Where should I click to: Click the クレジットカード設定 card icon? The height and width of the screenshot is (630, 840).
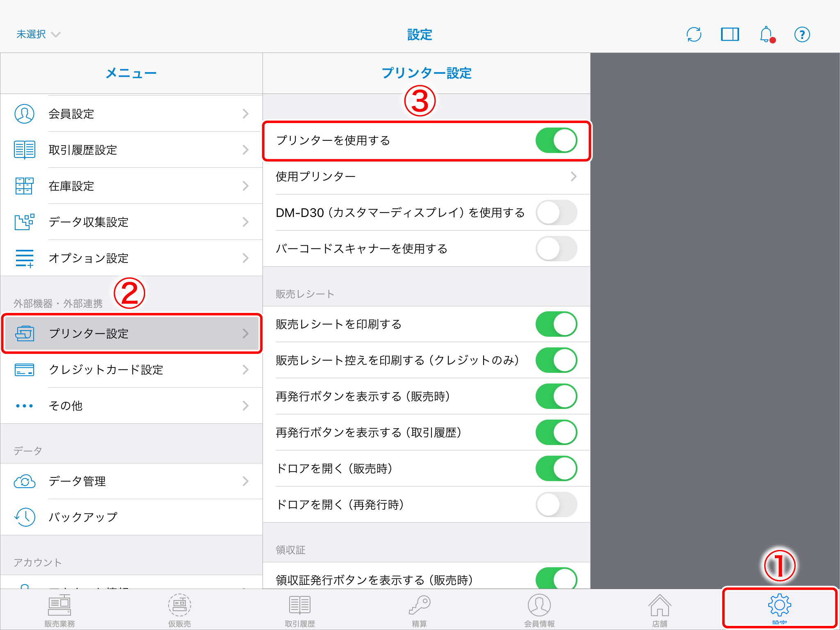(25, 370)
